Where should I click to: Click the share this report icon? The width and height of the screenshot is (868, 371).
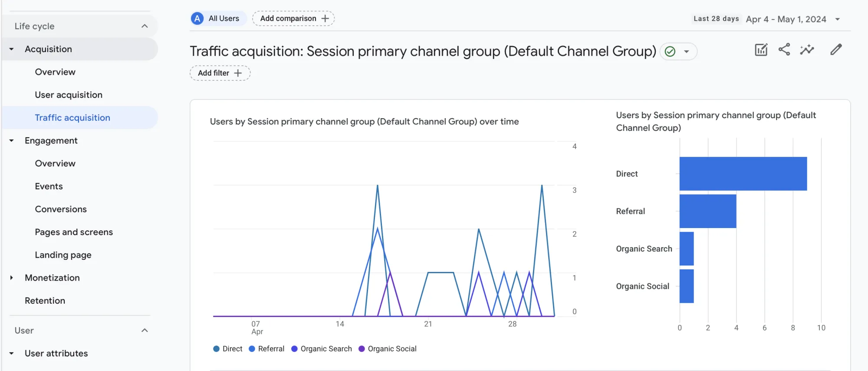pyautogui.click(x=784, y=50)
